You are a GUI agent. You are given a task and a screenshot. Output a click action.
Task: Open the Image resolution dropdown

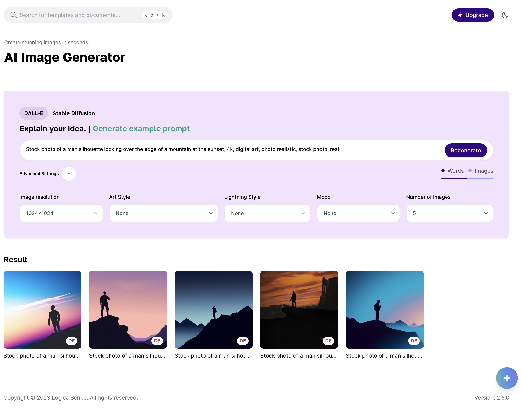(61, 213)
